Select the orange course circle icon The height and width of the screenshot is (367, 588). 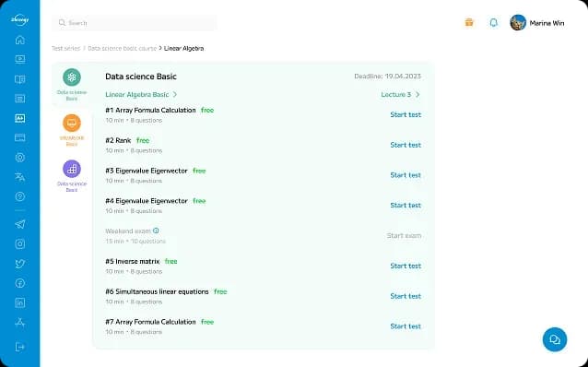[x=72, y=123]
